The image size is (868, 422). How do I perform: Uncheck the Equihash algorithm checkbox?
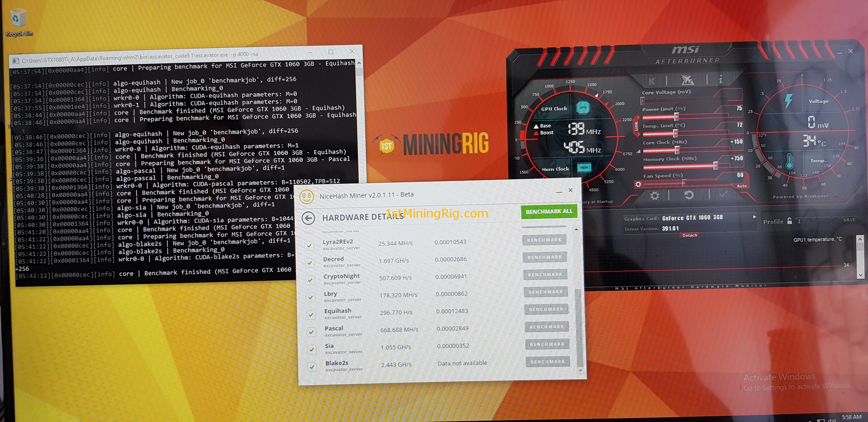pyautogui.click(x=311, y=314)
